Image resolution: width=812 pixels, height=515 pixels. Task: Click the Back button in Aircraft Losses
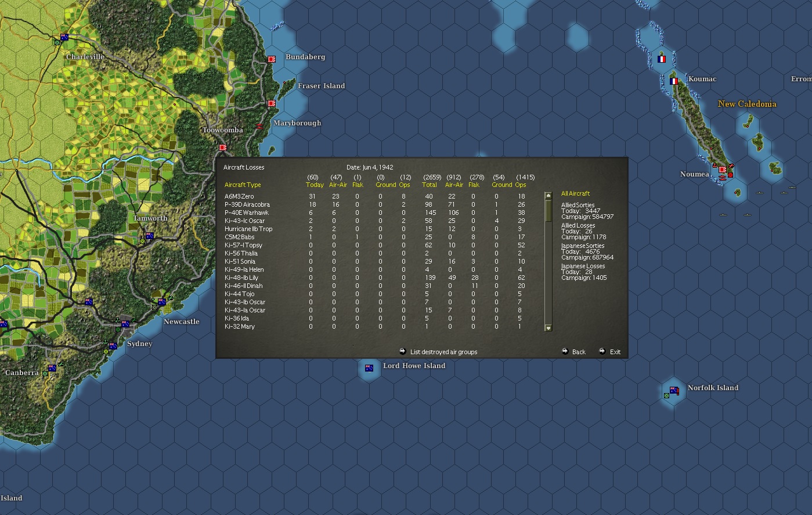coord(579,352)
